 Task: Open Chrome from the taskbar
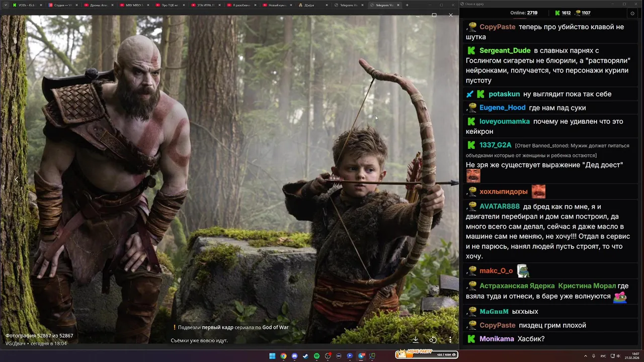pos(283,356)
